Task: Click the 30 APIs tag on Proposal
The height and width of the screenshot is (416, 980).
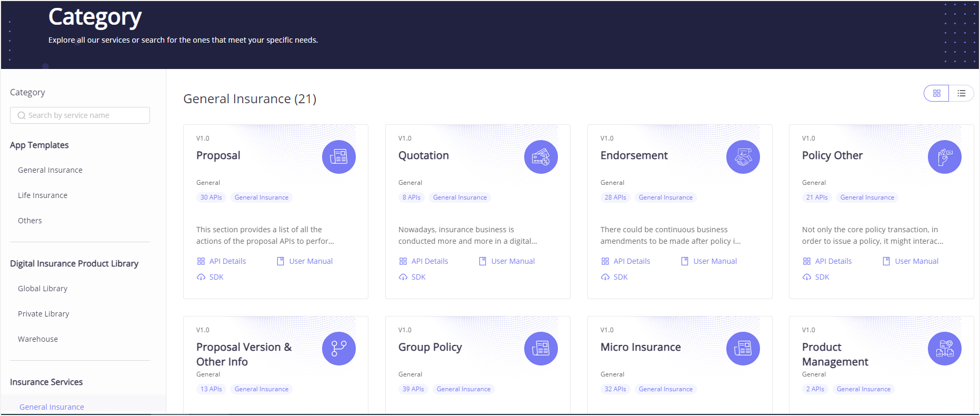Action: click(x=211, y=197)
